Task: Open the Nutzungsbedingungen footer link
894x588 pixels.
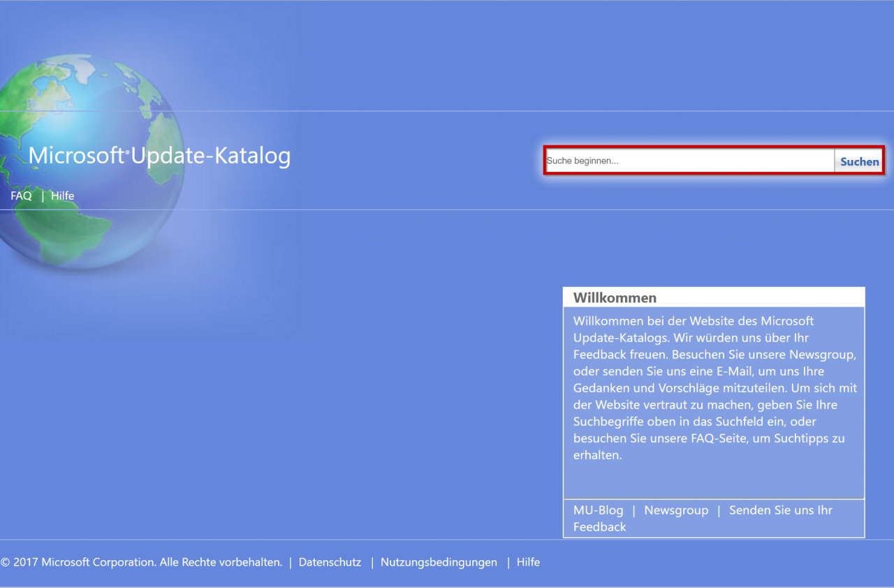Action: [439, 562]
